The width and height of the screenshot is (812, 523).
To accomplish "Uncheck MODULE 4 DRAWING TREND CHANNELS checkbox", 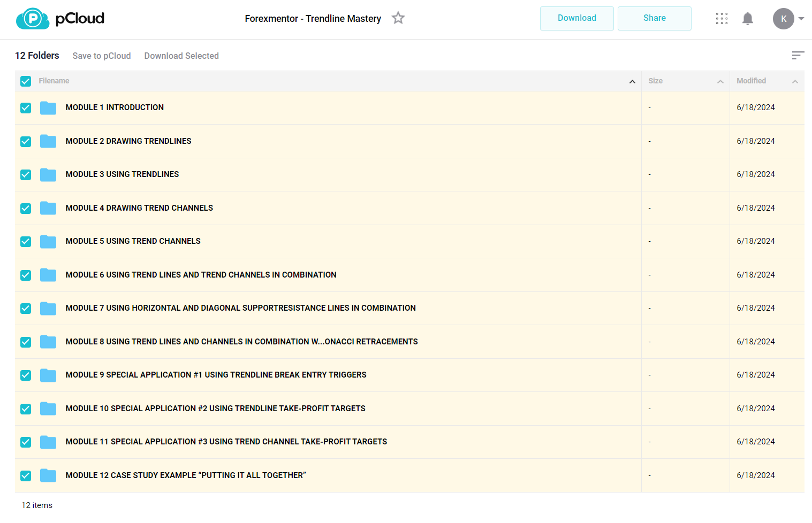I will pos(26,209).
